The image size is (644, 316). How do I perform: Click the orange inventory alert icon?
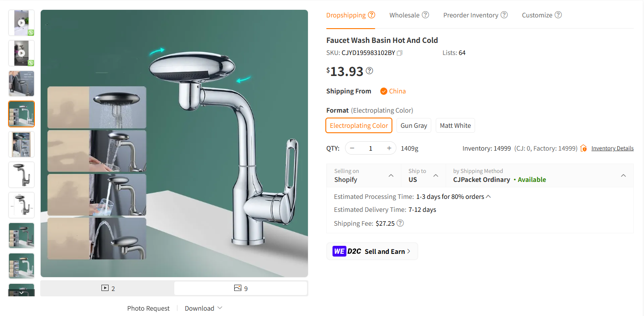pyautogui.click(x=583, y=148)
